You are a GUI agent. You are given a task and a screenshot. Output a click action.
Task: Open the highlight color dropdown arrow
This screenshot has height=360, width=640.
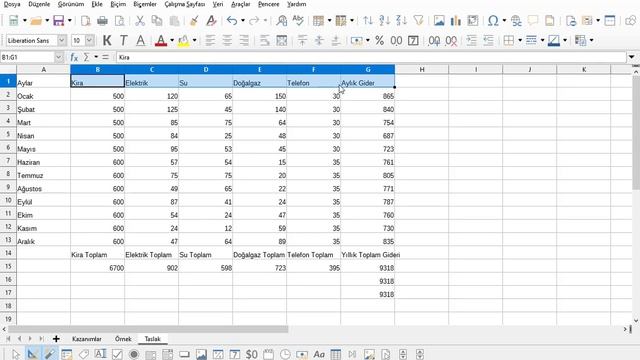195,40
